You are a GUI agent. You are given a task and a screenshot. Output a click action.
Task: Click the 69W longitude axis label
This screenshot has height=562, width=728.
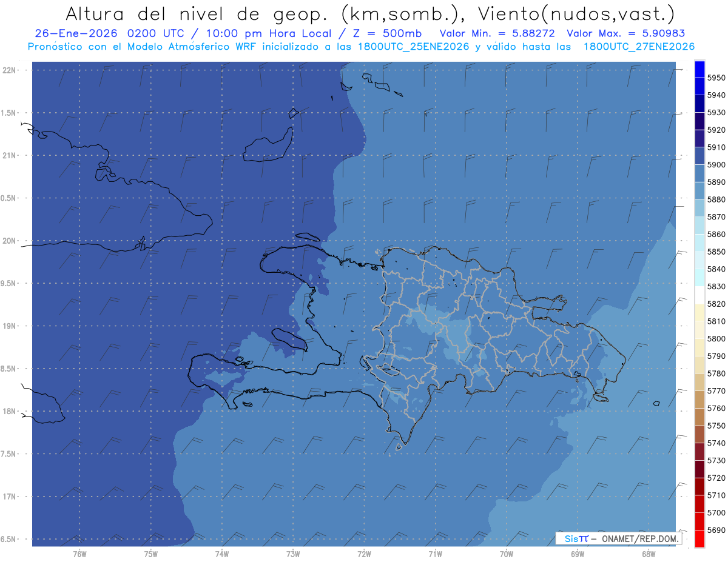578,554
